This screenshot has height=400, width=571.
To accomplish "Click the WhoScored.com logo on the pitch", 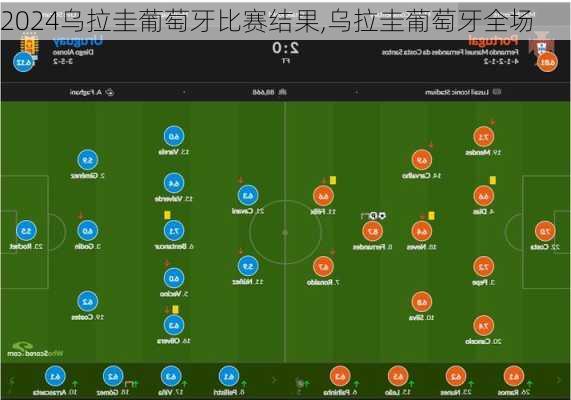I will 35,349.
